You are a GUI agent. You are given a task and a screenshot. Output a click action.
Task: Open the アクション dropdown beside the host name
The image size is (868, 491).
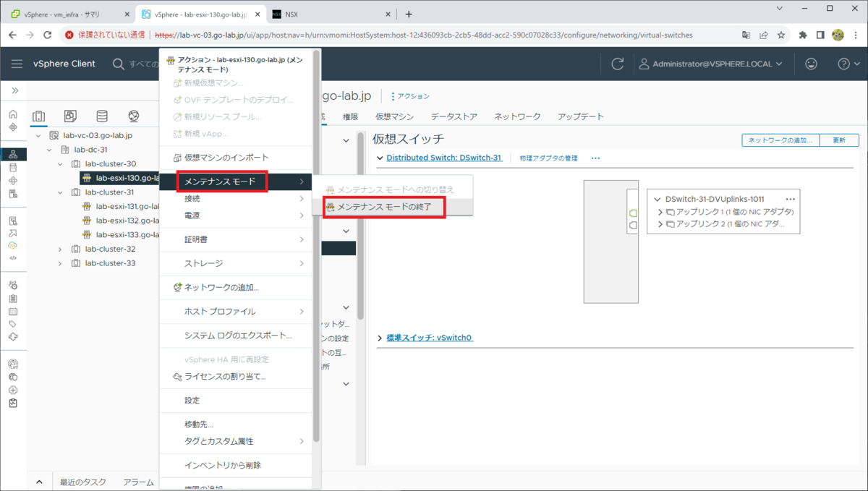tap(410, 96)
